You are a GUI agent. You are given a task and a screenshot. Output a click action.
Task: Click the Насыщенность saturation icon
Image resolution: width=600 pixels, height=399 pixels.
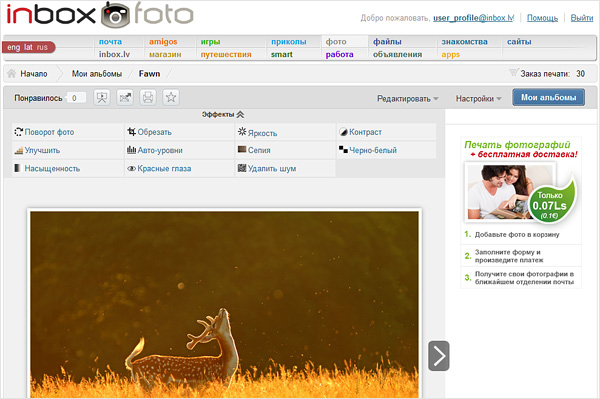coord(18,168)
